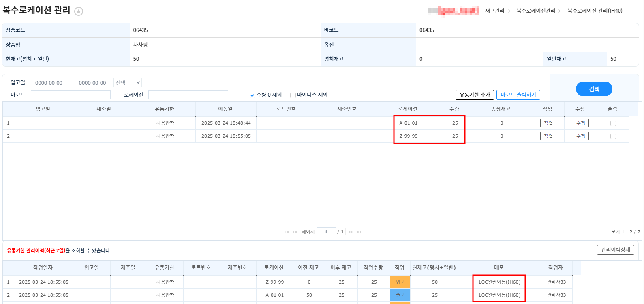
Task: Focus the 로케이션 search input field
Action: click(x=188, y=95)
